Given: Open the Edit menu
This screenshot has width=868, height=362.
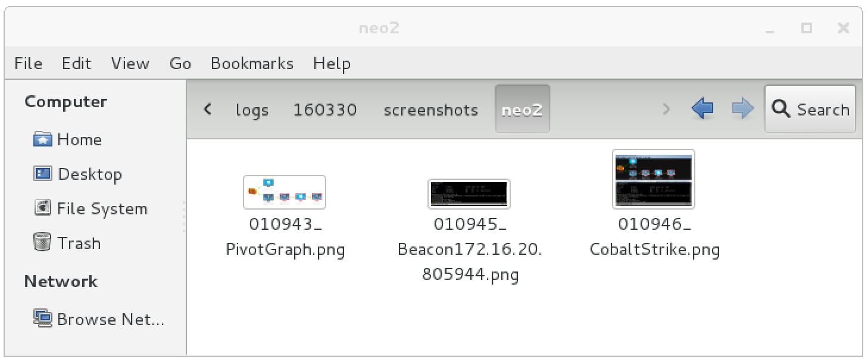Looking at the screenshot, I should (x=76, y=64).
